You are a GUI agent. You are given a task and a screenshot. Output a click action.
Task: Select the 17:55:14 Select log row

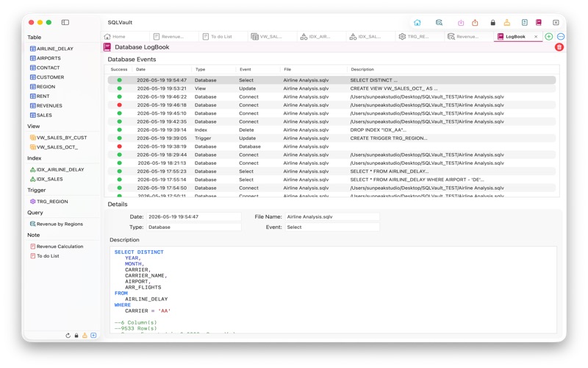(331, 180)
